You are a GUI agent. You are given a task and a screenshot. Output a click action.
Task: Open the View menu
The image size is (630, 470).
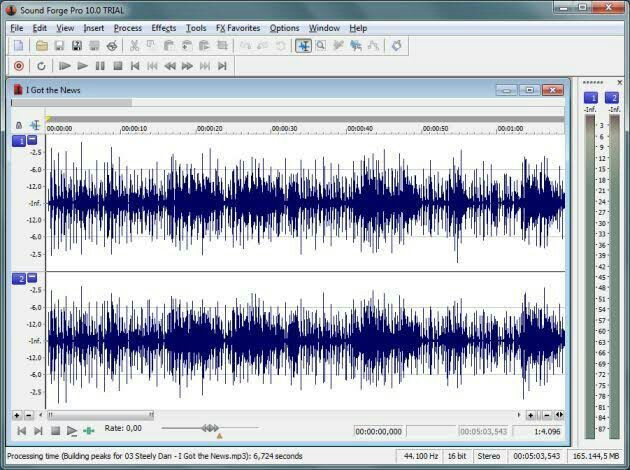(65, 28)
